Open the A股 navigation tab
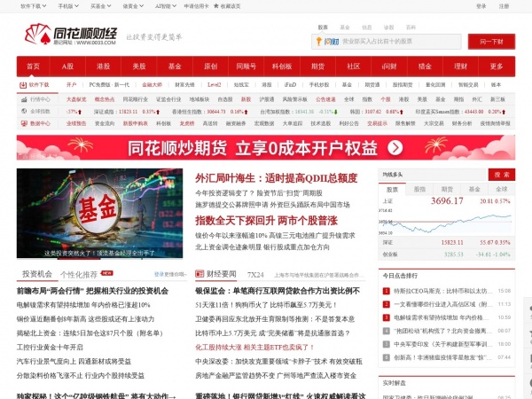Screen dimensions: 532x399 [x=67, y=66]
